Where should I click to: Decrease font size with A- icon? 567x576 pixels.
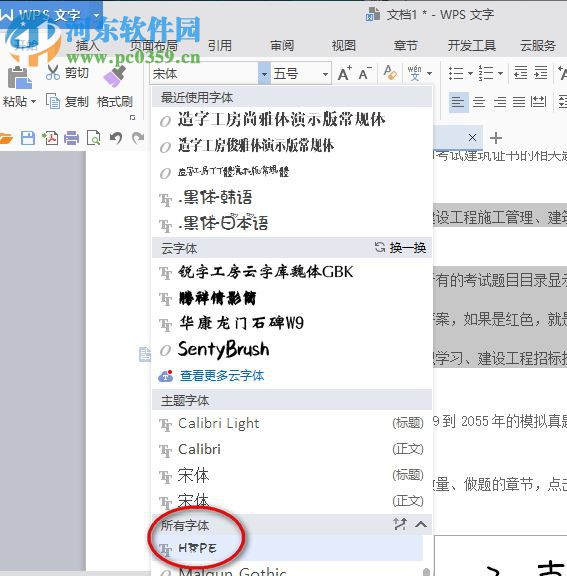[x=365, y=73]
